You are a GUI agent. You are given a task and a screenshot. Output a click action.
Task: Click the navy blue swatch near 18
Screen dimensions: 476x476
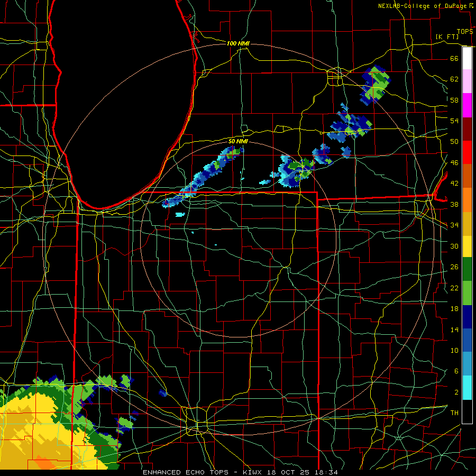point(467,317)
